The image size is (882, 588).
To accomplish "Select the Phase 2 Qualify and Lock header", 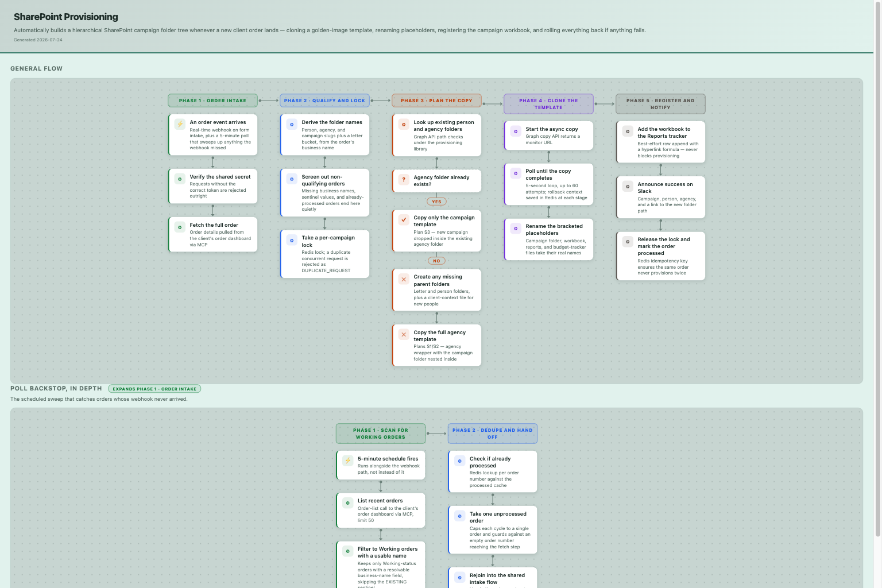I will click(324, 100).
